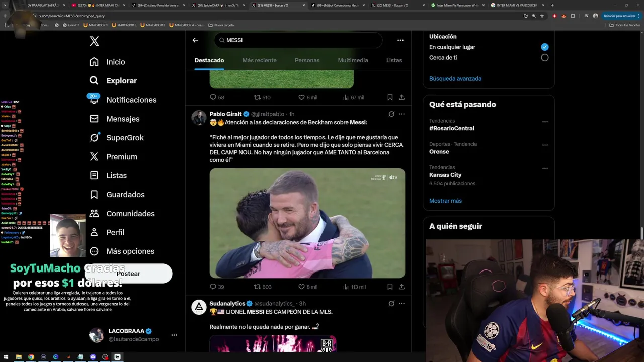Screen dimensions: 644x362
Task: Like the post with 6 mil likes
Action: [307, 97]
